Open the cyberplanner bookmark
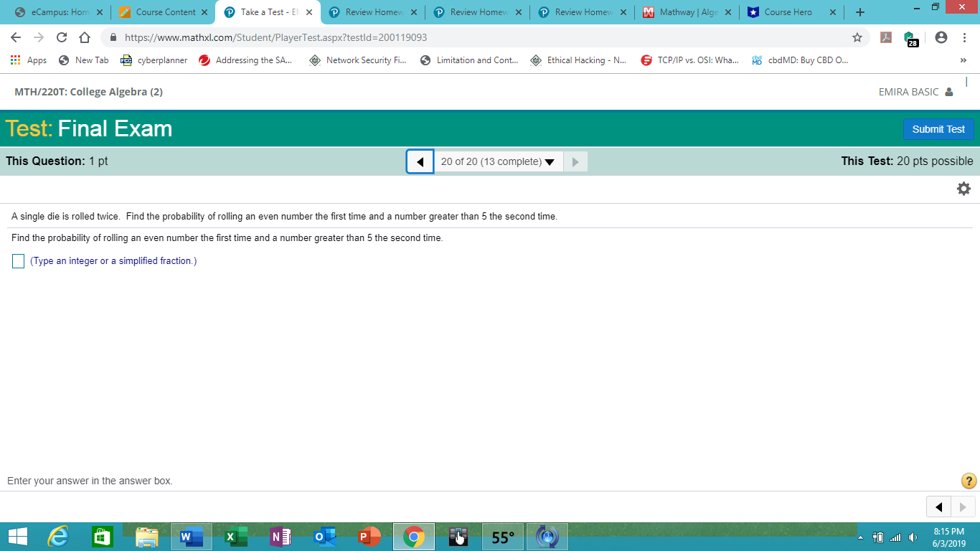The height and width of the screenshot is (551, 980). (154, 60)
